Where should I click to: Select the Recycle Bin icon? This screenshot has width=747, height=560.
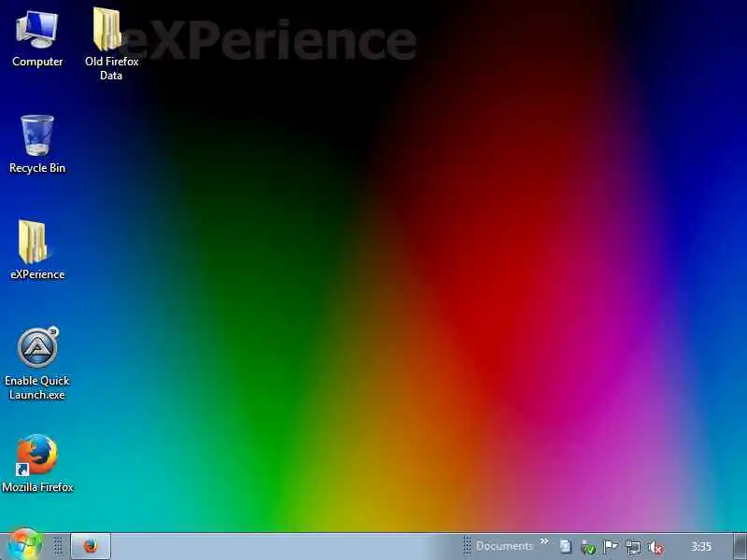(x=37, y=144)
